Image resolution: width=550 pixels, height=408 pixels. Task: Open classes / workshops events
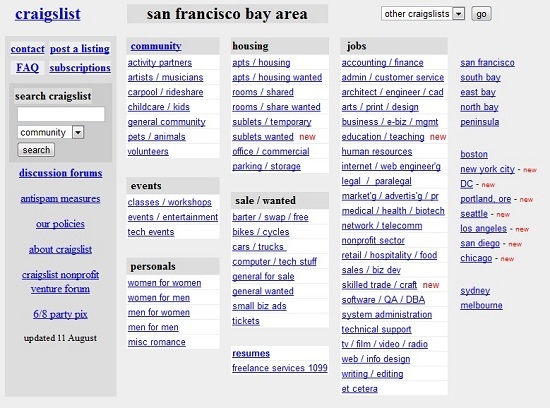point(169,202)
